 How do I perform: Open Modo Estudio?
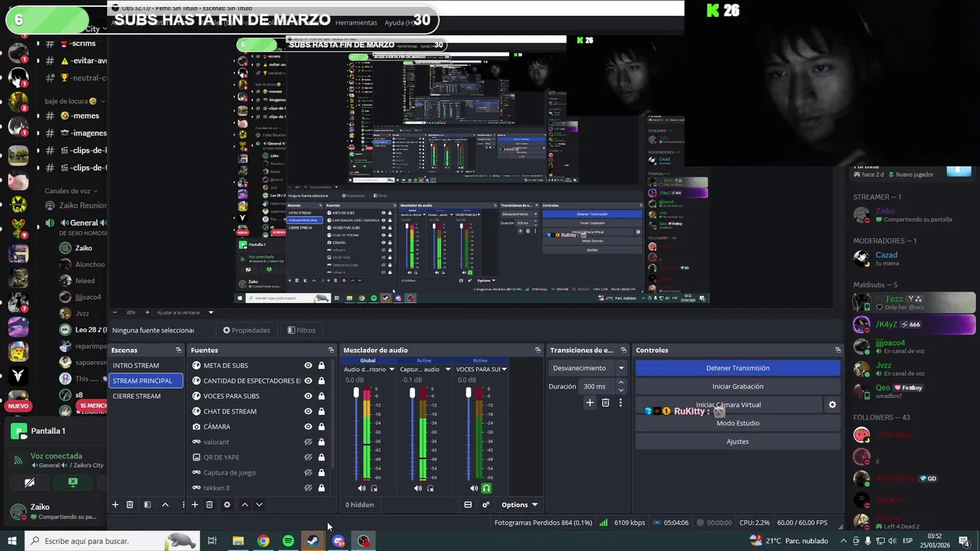tap(737, 423)
